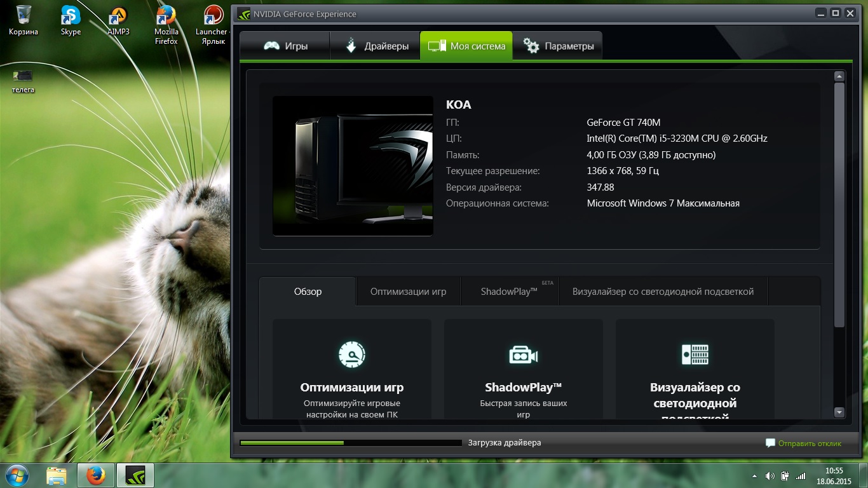Select the телега desktop icon
868x488 pixels.
(x=23, y=81)
